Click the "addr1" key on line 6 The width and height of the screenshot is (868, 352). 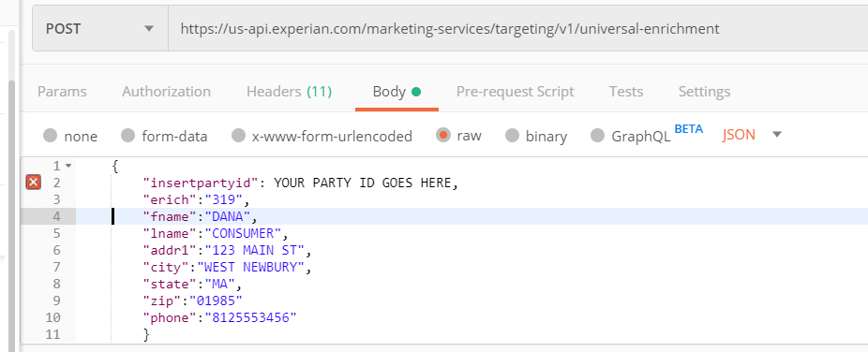coord(170,250)
